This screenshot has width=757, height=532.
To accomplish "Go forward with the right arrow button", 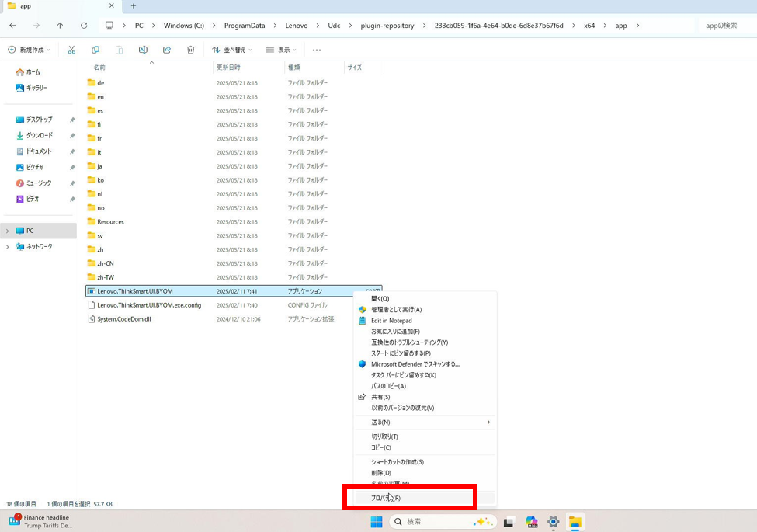I will (36, 25).
